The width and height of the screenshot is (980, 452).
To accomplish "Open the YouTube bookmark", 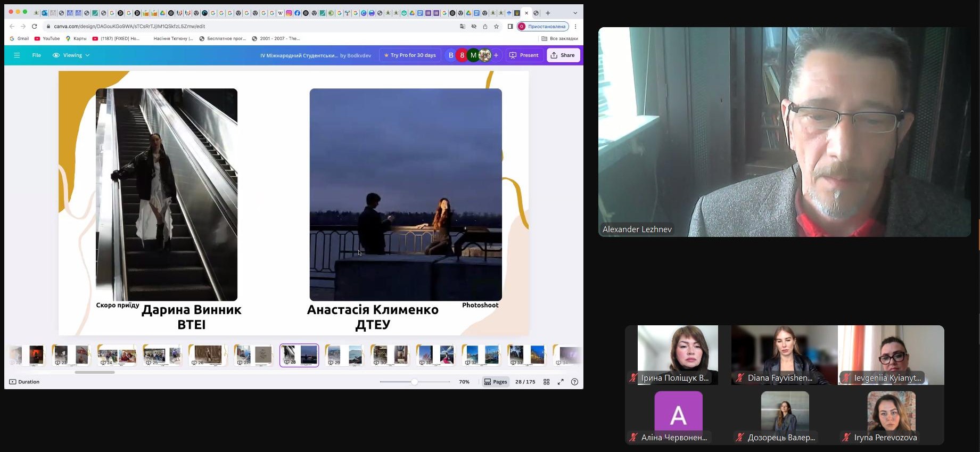I will pos(47,38).
